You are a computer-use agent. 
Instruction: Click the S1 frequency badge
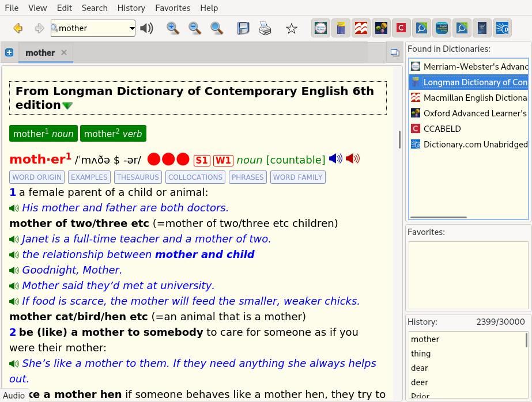click(x=202, y=160)
